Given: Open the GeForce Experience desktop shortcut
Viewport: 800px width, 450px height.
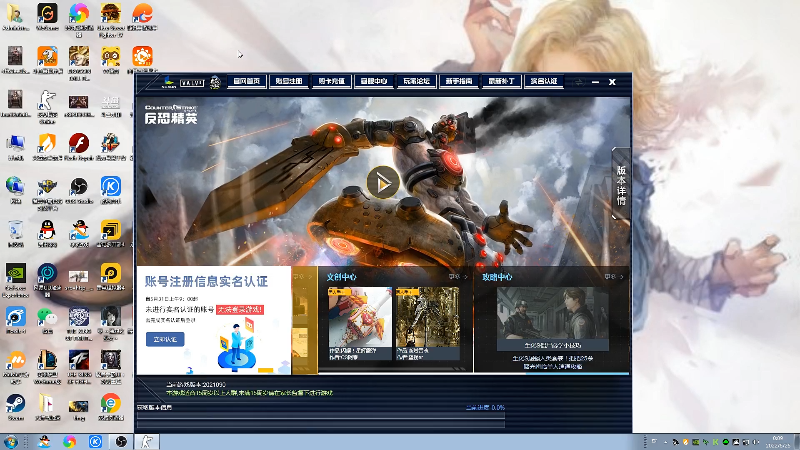Looking at the screenshot, I should 15,281.
